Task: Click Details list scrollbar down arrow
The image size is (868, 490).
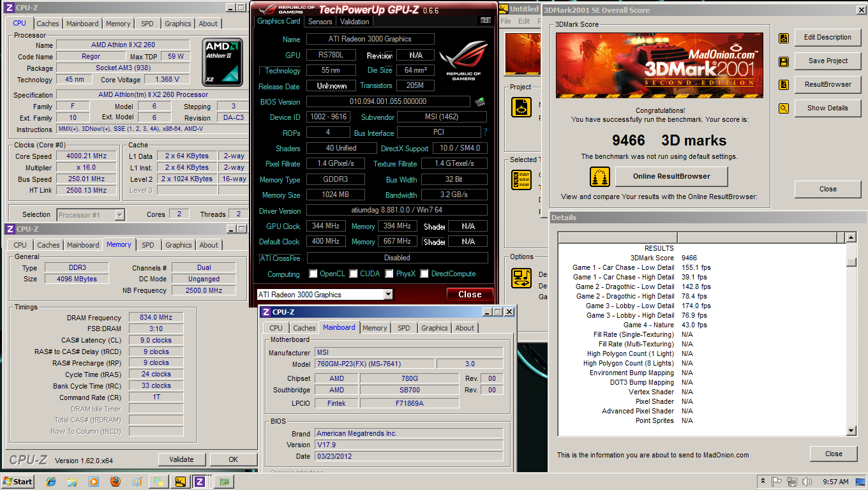Action: 851,431
